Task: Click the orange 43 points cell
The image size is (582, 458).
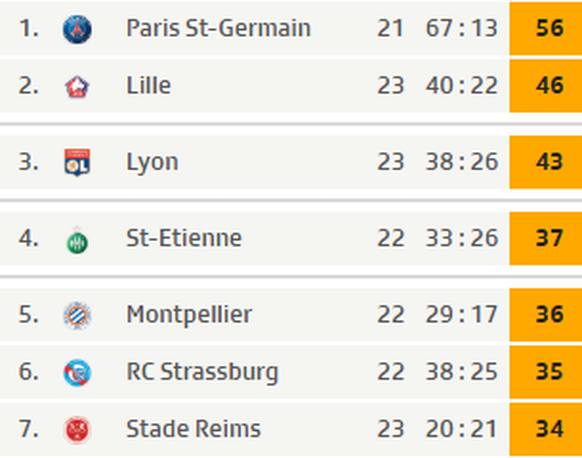Action: (x=546, y=162)
